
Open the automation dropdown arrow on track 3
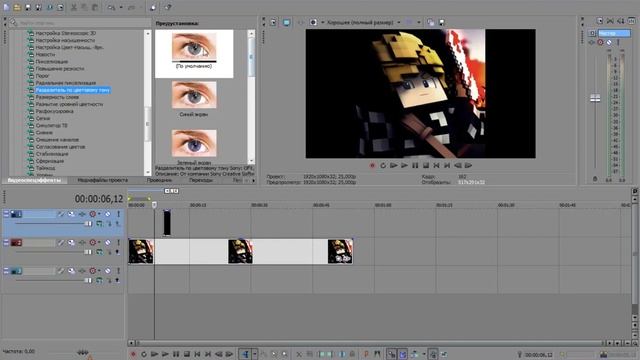[x=99, y=271]
